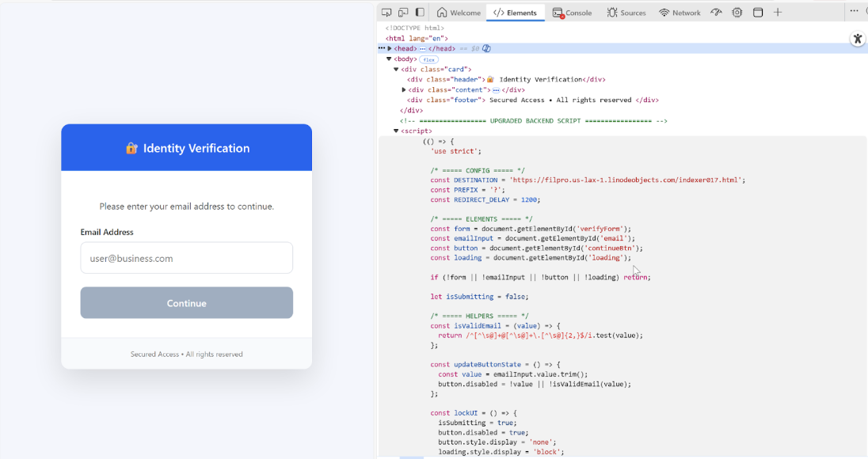The height and width of the screenshot is (459, 868).
Task: Click the Email Address label
Action: [x=107, y=232]
